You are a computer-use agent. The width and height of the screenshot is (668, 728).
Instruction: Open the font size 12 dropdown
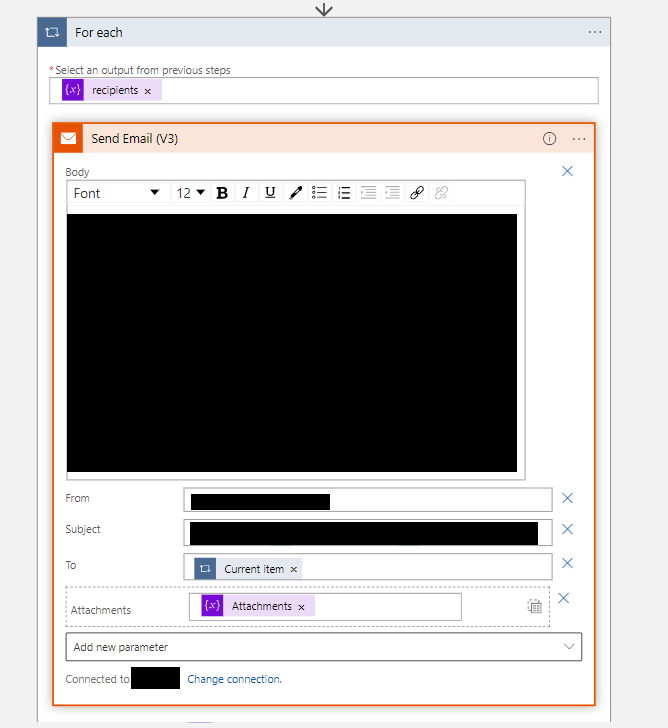[191, 193]
